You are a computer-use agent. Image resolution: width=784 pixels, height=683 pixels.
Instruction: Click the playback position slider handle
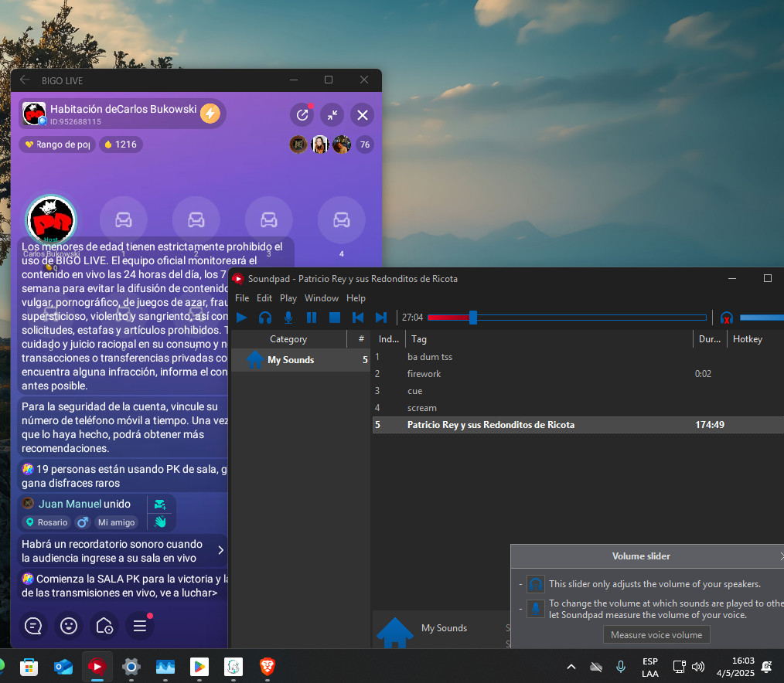(x=473, y=318)
